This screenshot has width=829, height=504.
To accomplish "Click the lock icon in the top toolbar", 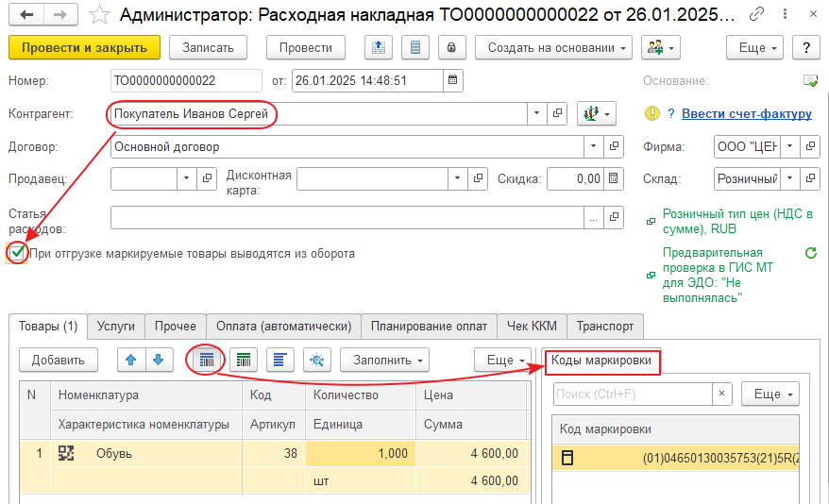I will tap(450, 47).
